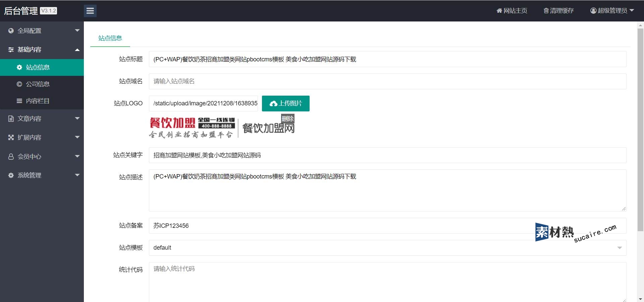Collapse the 基础内容 menu arrow
Viewport: 644px width, 302px height.
[x=77, y=50]
